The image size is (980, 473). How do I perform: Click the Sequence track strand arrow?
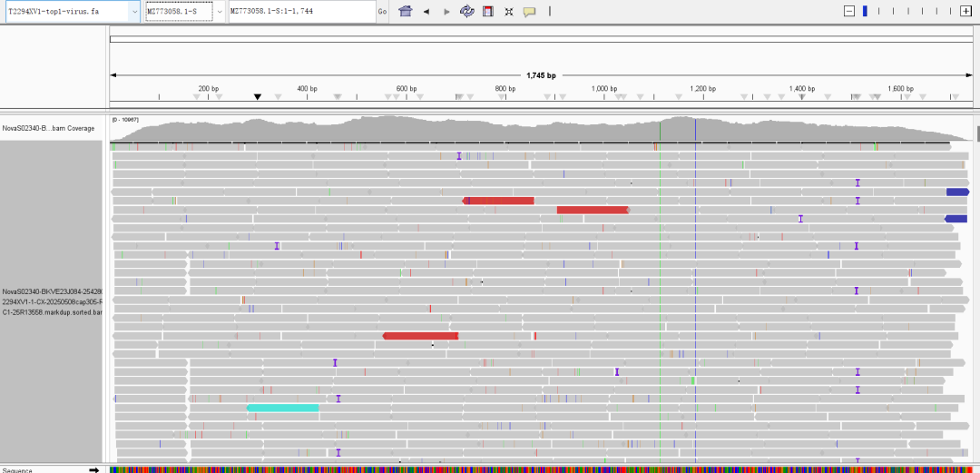94,469
